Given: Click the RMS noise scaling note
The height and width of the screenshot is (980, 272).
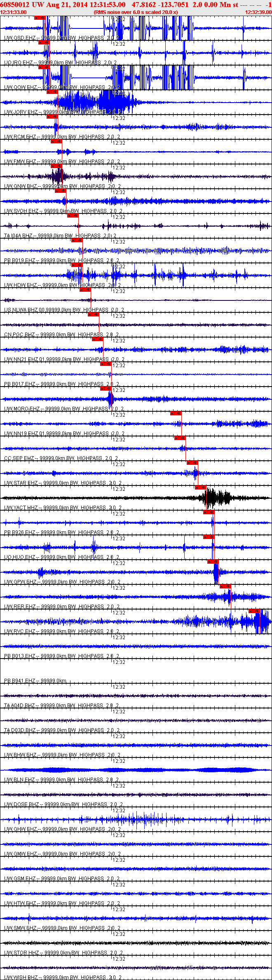Looking at the screenshot, I should [x=136, y=12].
